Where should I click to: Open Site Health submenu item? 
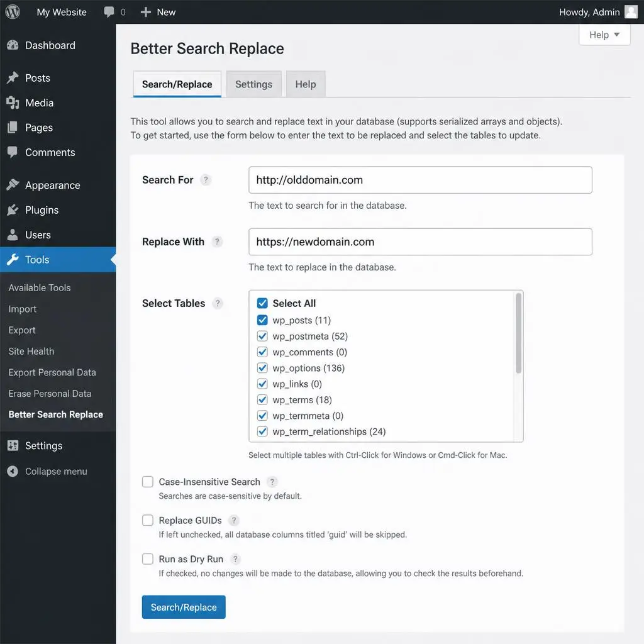click(x=31, y=351)
